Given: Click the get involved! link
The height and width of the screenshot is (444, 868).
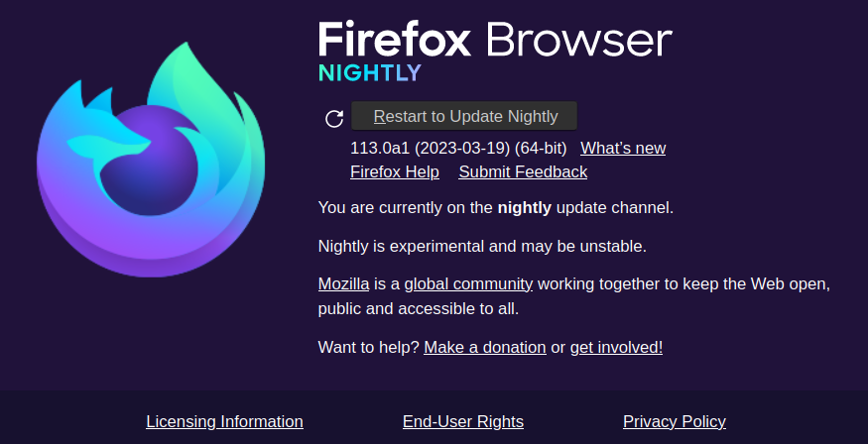Looking at the screenshot, I should (616, 347).
